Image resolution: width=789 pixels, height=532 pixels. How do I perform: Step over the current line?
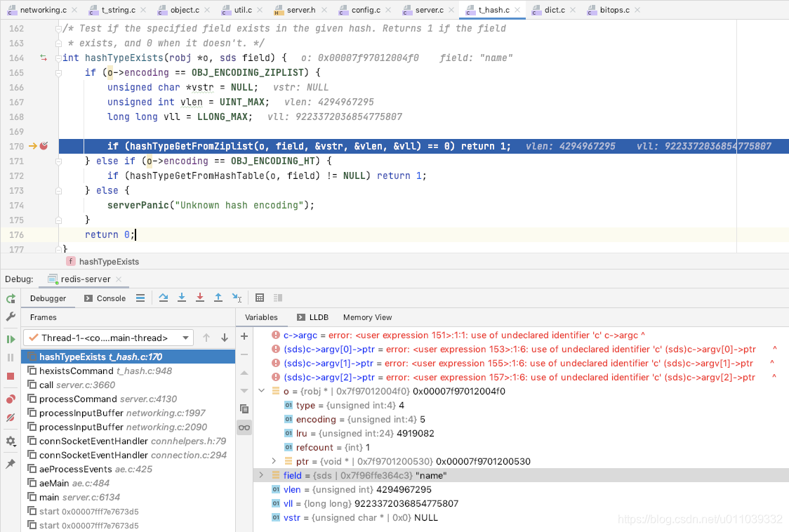pyautogui.click(x=164, y=298)
